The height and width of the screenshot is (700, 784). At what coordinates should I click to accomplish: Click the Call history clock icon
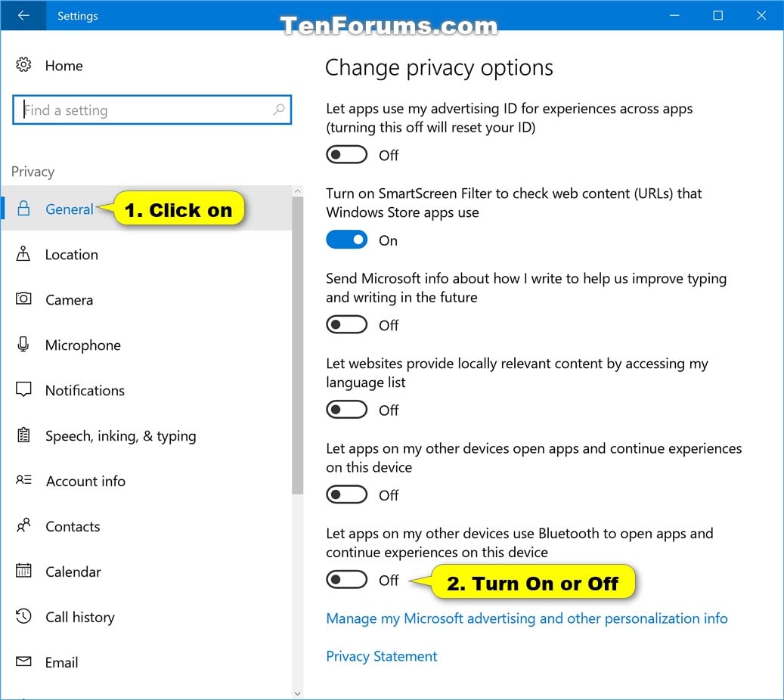coord(23,616)
